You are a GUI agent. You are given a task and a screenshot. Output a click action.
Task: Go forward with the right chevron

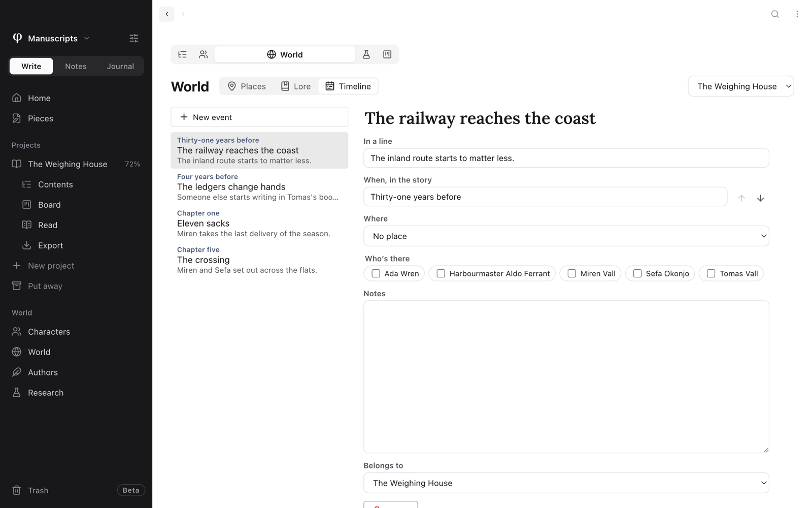click(x=183, y=14)
